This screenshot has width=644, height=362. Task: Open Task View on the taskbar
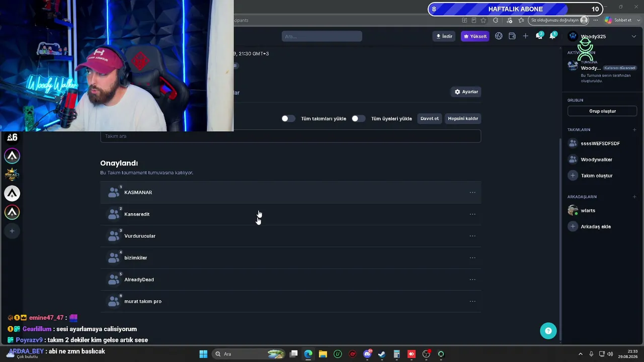(294, 354)
